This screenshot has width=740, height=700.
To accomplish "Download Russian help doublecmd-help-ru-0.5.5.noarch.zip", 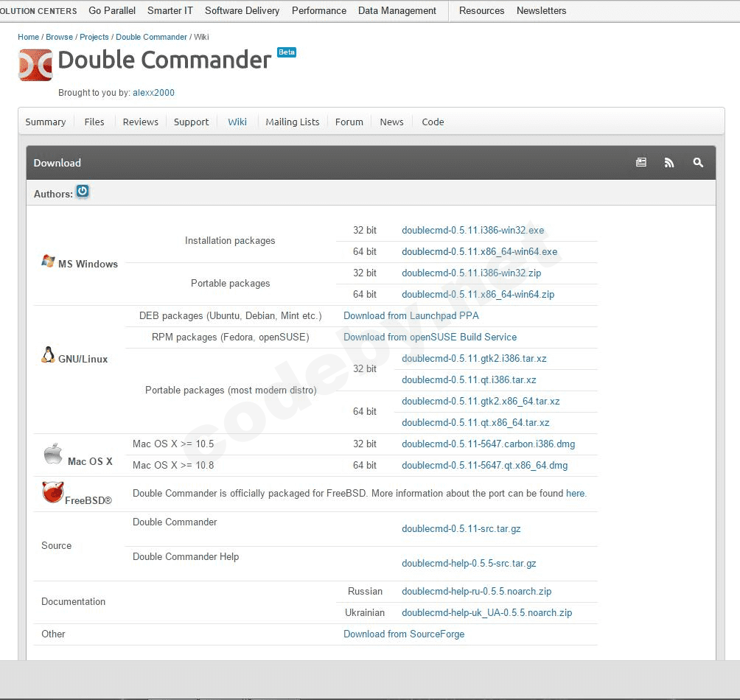I will 477,591.
